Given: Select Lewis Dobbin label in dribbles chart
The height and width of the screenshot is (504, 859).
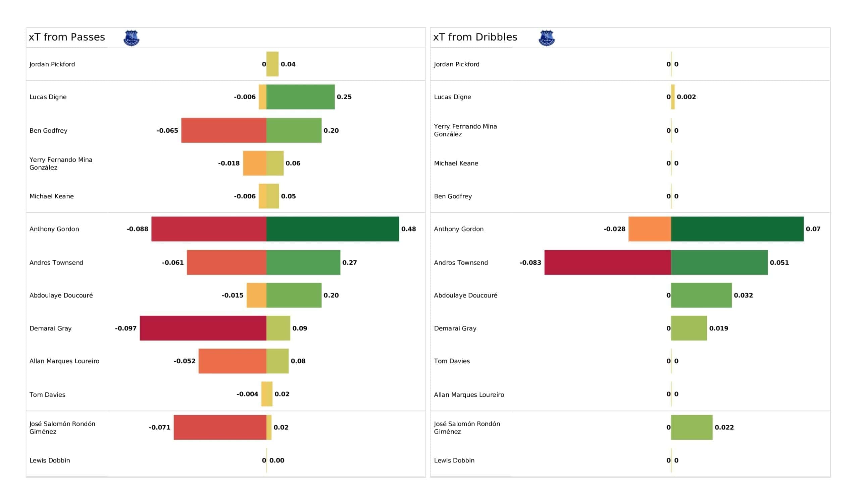Looking at the screenshot, I should tap(454, 460).
